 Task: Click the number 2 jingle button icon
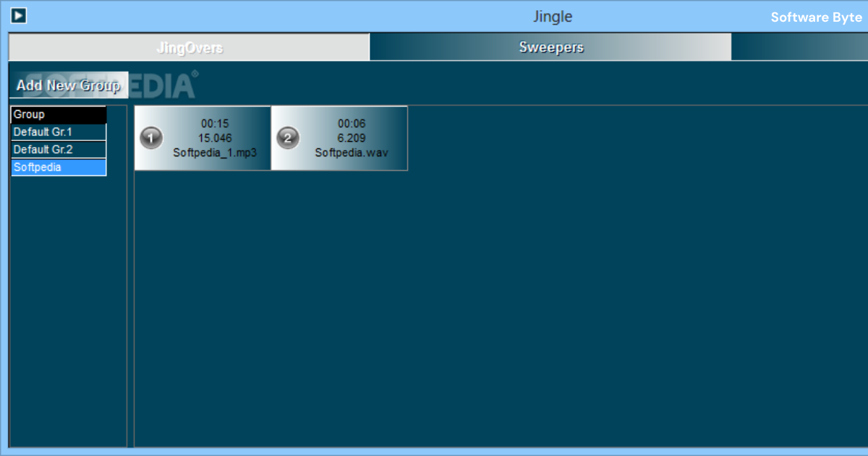288,138
